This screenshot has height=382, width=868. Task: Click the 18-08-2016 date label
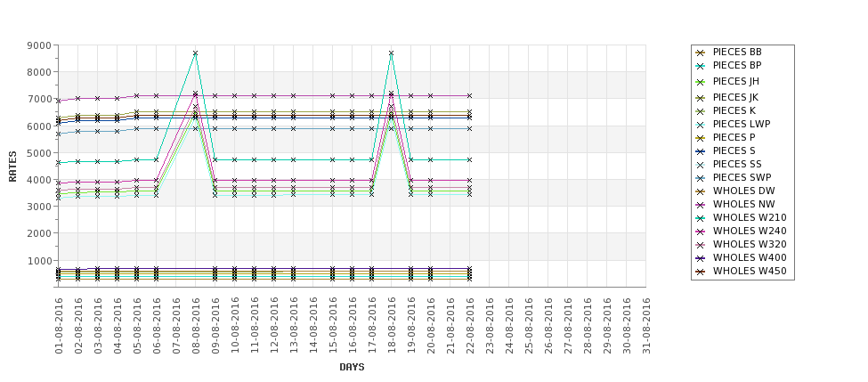392,326
